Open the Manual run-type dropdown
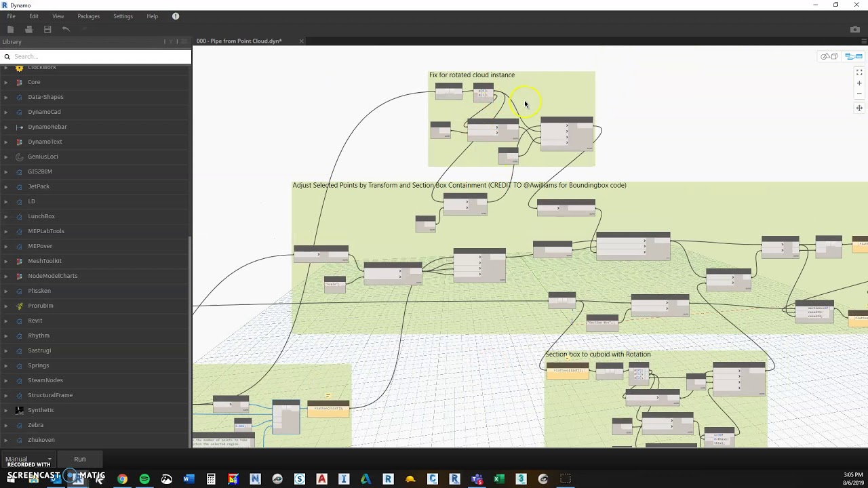Screen dimensions: 868x488 28,459
